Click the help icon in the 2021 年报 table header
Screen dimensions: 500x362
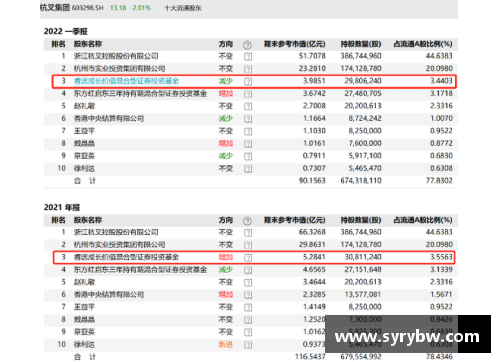point(247,221)
